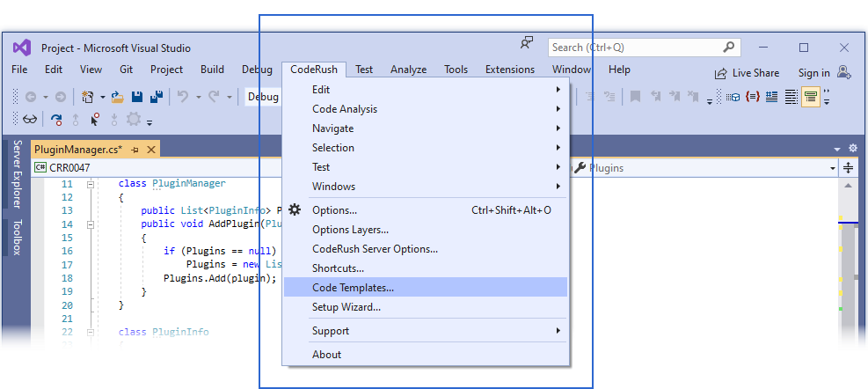Image resolution: width=868 pixels, height=389 pixels.
Task: Click the Save All double-floppy icon
Action: click(157, 97)
